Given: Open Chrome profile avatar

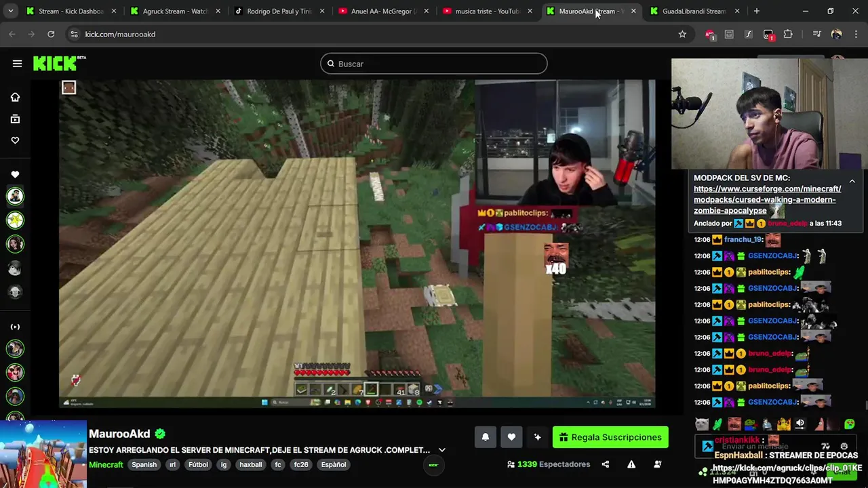Looking at the screenshot, I should (x=836, y=35).
